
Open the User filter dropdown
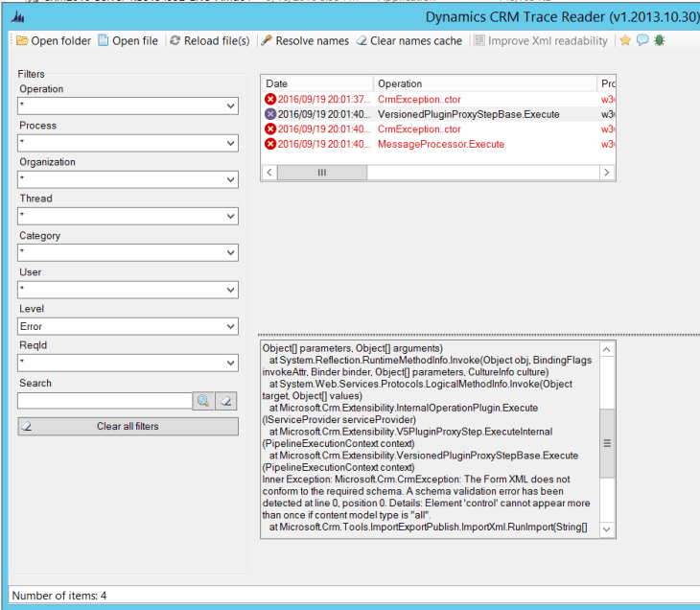[230, 291]
